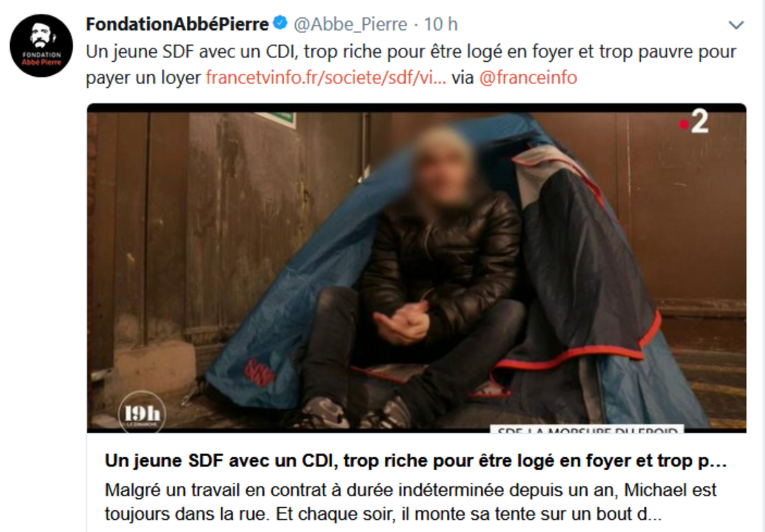This screenshot has height=532, width=765.
Task: Click the card description starting "Malgré un travail"
Action: (410, 501)
